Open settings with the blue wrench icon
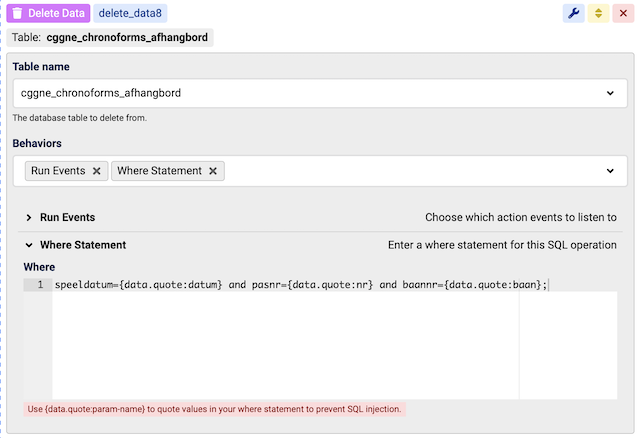This screenshot has width=640, height=438. (x=573, y=13)
